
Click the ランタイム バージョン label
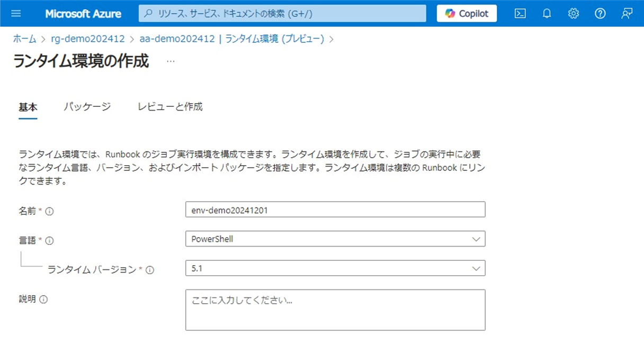click(92, 270)
